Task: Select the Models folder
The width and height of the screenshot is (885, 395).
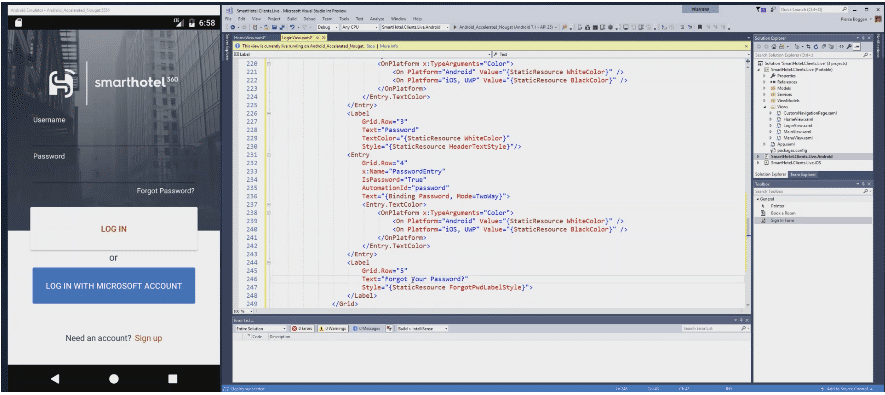Action: [x=783, y=88]
